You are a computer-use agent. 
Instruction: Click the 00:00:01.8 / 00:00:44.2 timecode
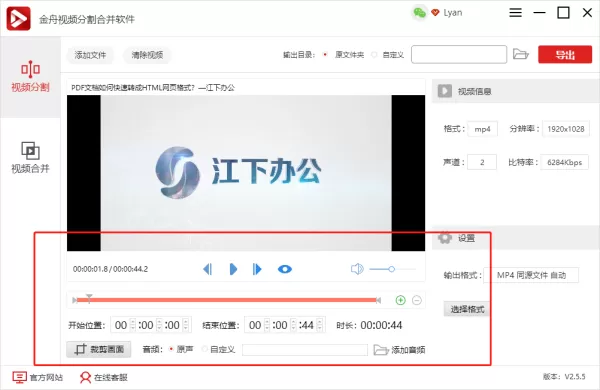[x=110, y=269]
